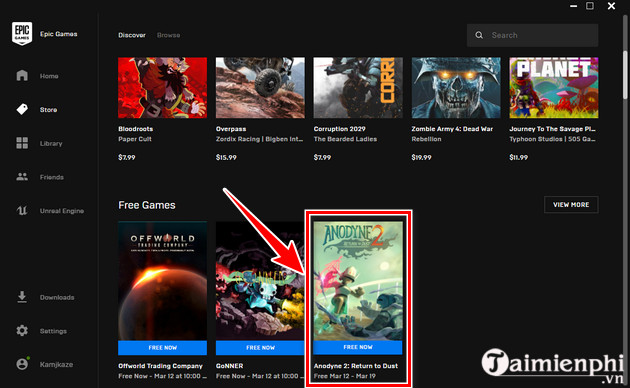The height and width of the screenshot is (388, 630).
Task: Click Free Now under GoNNER
Action: pos(260,347)
